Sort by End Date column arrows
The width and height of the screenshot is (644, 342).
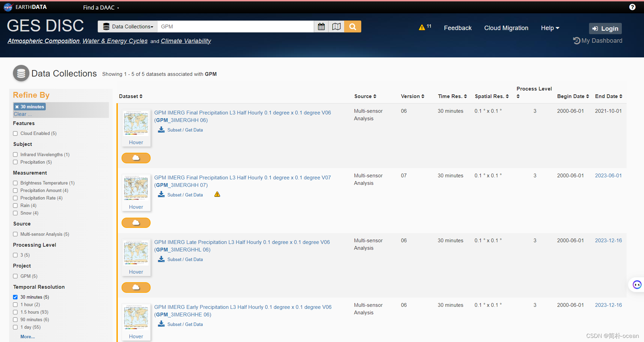[621, 96]
